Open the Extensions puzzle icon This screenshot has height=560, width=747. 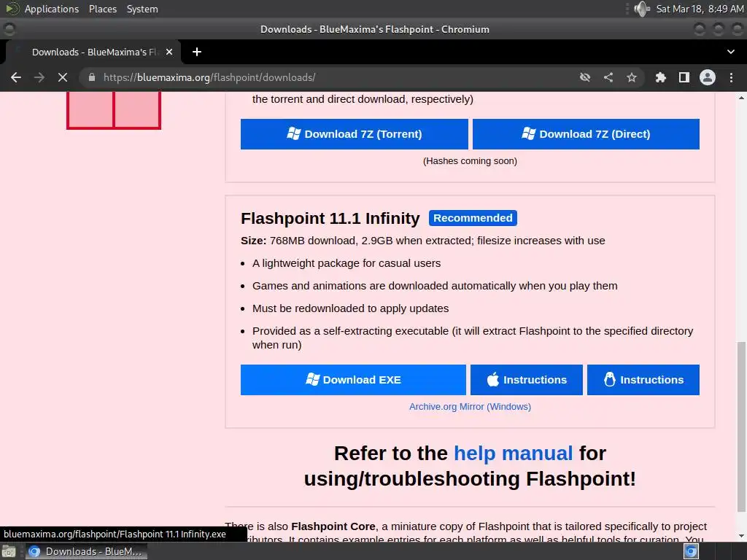coord(661,77)
